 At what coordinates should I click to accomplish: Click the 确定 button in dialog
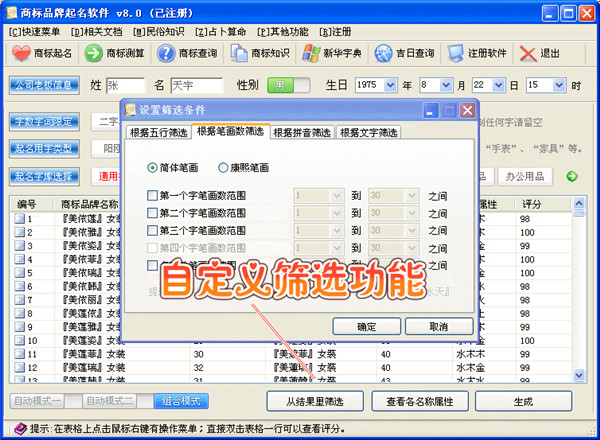pyautogui.click(x=367, y=327)
